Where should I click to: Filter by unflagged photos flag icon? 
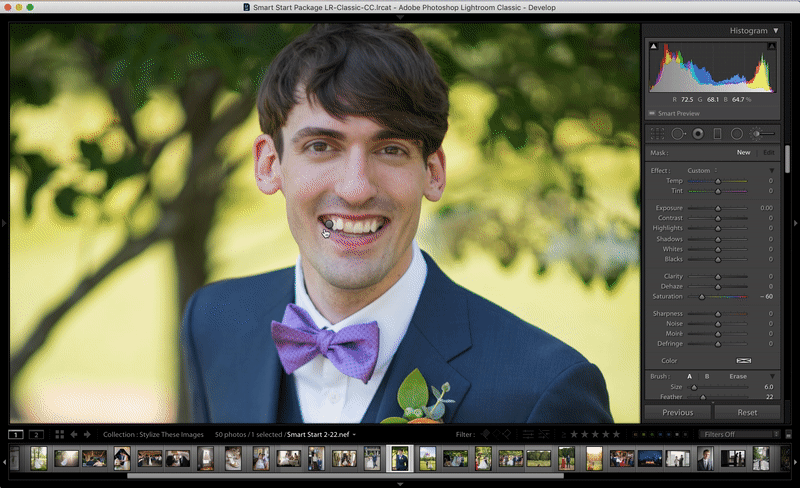(496, 434)
